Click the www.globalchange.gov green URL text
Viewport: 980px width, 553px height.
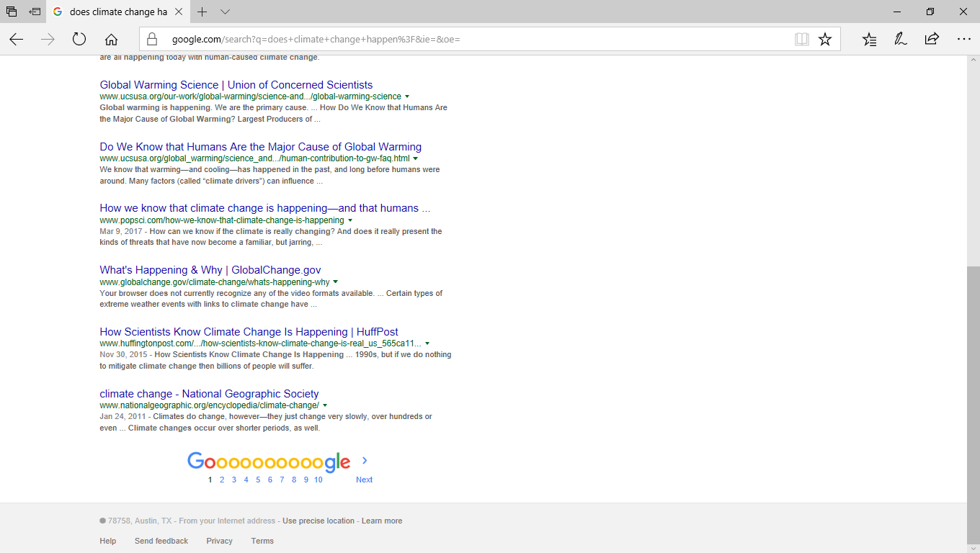215,282
